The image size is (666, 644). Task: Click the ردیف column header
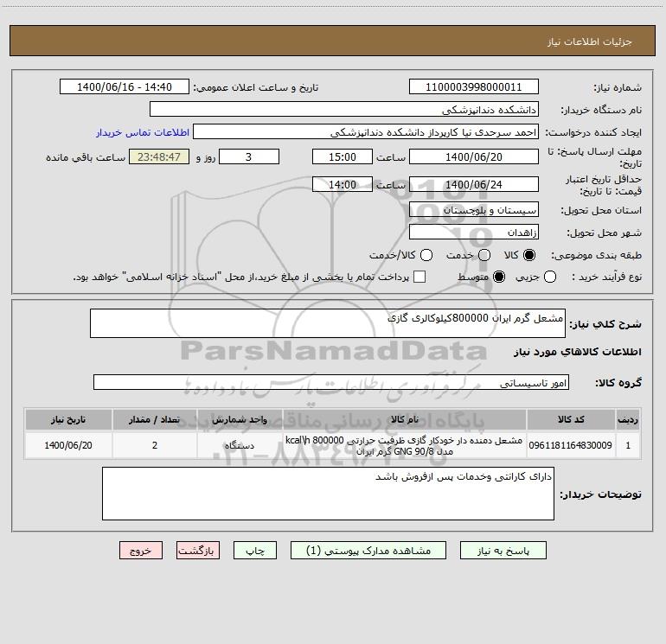tap(628, 419)
